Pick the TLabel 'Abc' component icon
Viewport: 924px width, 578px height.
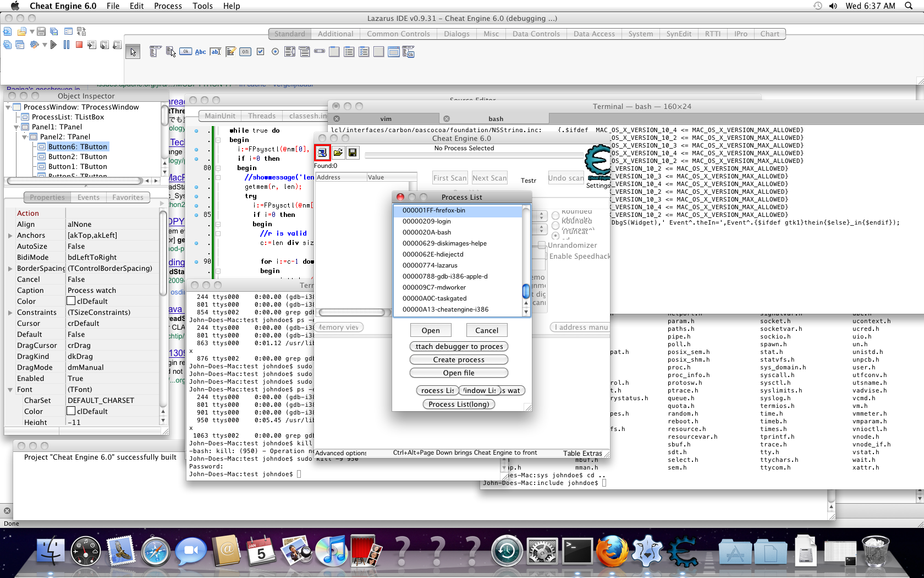click(201, 52)
